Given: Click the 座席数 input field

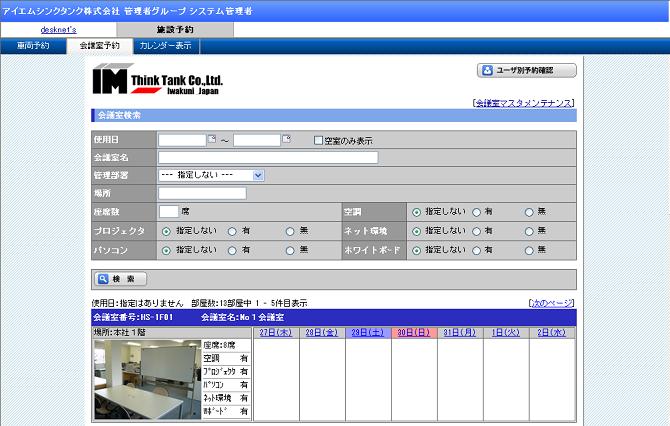Looking at the screenshot, I should pos(168,211).
